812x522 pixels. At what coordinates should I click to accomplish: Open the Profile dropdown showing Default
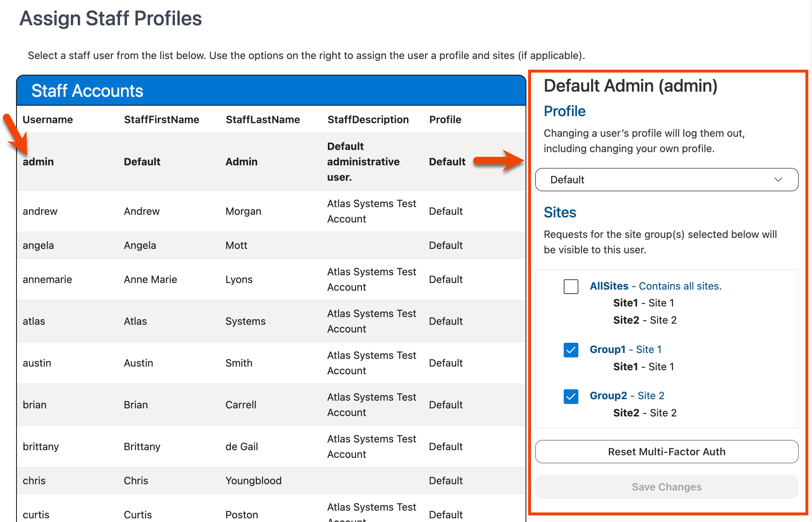coord(666,180)
